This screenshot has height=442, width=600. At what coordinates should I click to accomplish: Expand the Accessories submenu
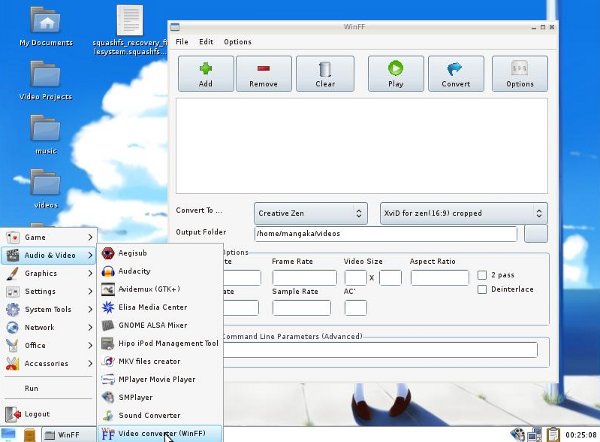[x=49, y=363]
